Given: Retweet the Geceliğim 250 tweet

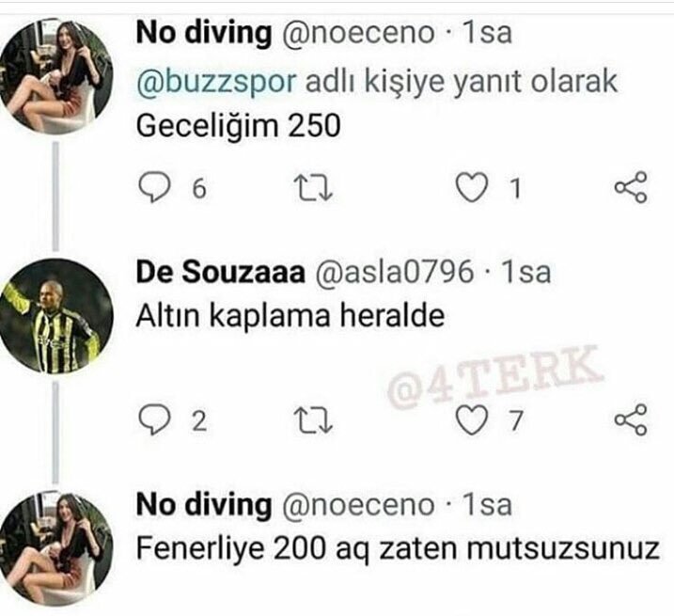Looking at the screenshot, I should pos(313,188).
